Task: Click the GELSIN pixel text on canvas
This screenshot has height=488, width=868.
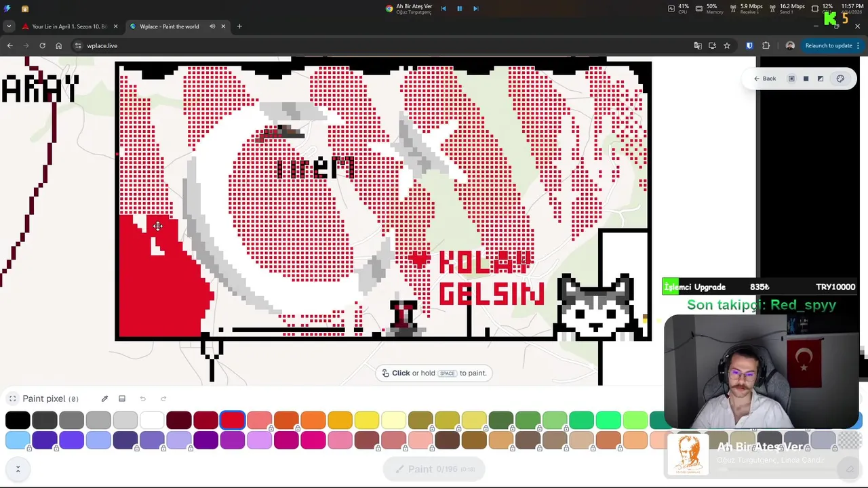Action: click(492, 293)
